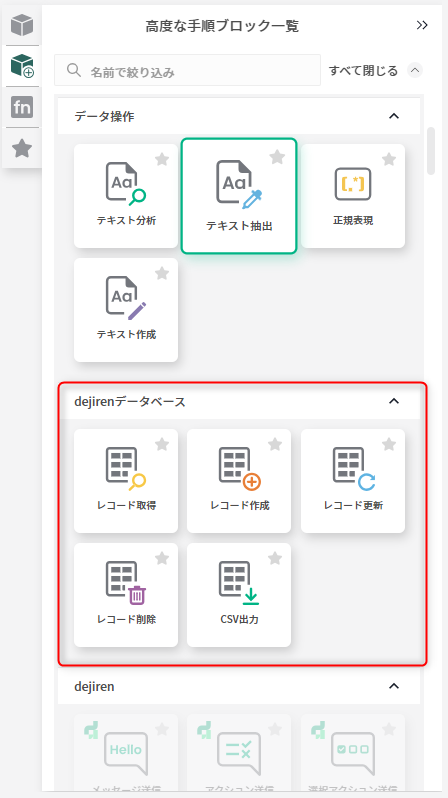Screen dimensions: 448x798
Task: Toggle favorite star on レコード作成
Action: pos(275,444)
